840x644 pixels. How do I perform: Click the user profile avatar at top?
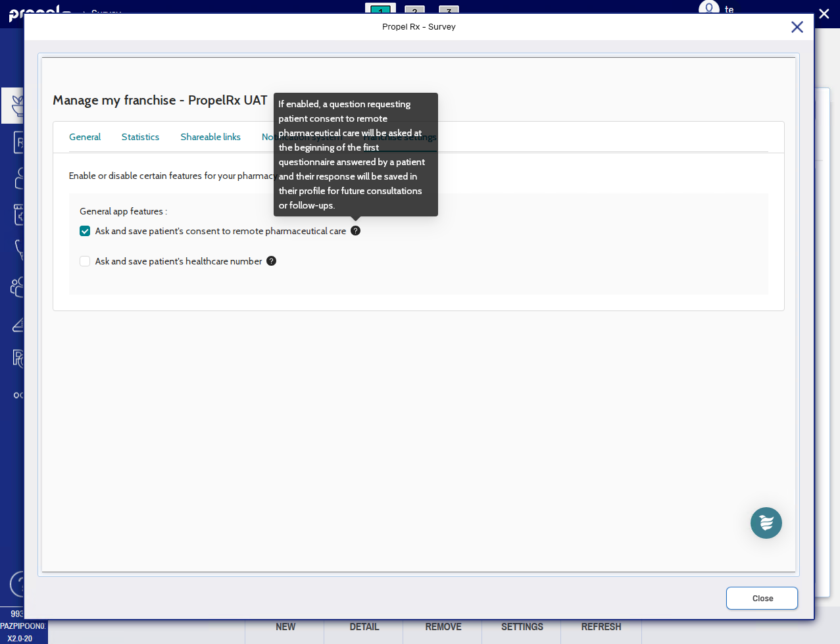point(708,9)
